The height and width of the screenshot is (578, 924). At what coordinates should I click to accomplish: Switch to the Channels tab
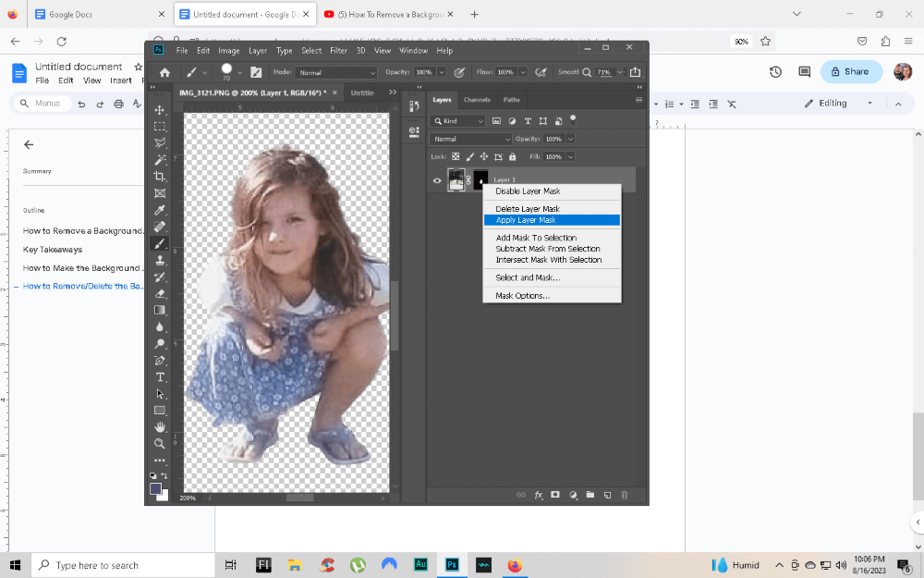477,100
